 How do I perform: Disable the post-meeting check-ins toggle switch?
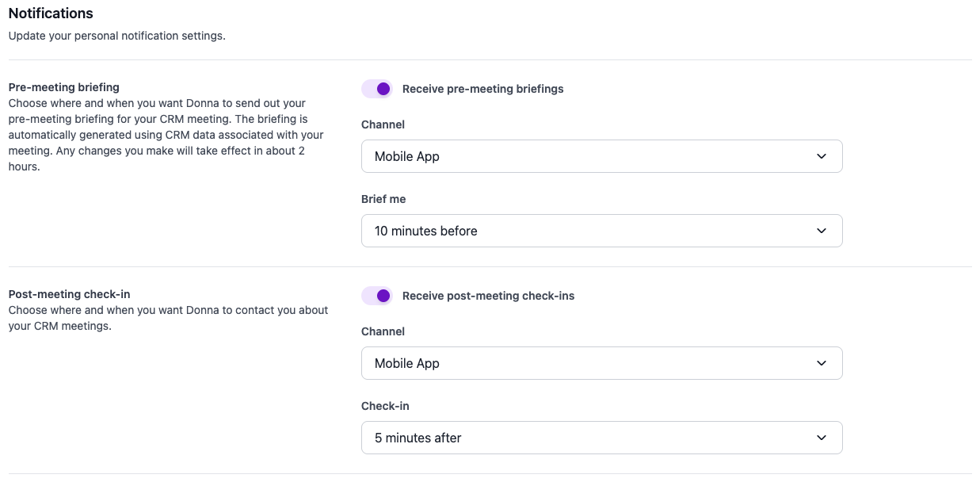(x=377, y=296)
